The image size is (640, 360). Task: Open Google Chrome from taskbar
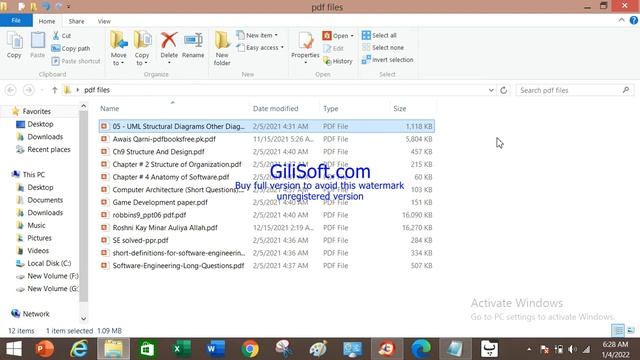pyautogui.click(x=250, y=349)
